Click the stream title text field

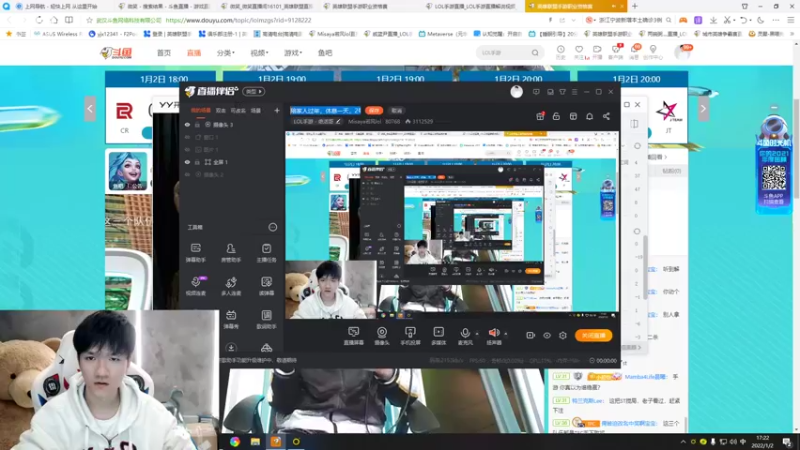(x=326, y=110)
